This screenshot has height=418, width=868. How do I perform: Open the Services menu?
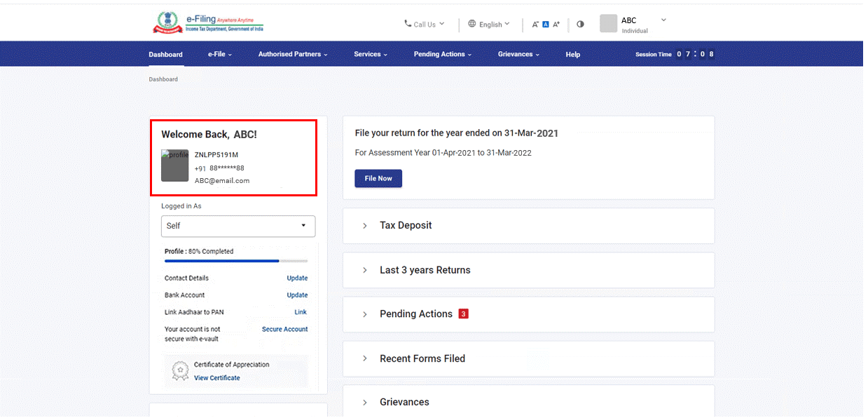pyautogui.click(x=370, y=54)
